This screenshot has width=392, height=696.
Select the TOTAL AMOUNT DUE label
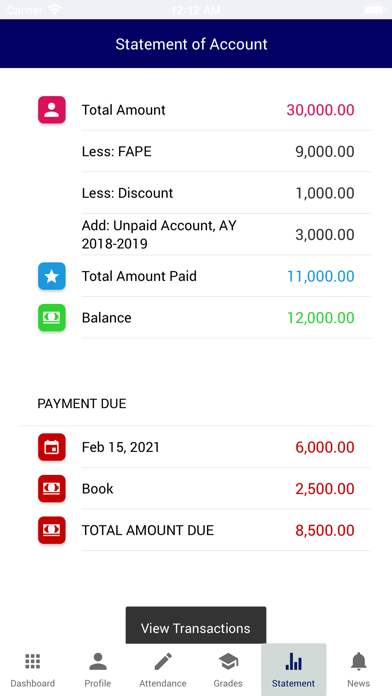point(148,530)
